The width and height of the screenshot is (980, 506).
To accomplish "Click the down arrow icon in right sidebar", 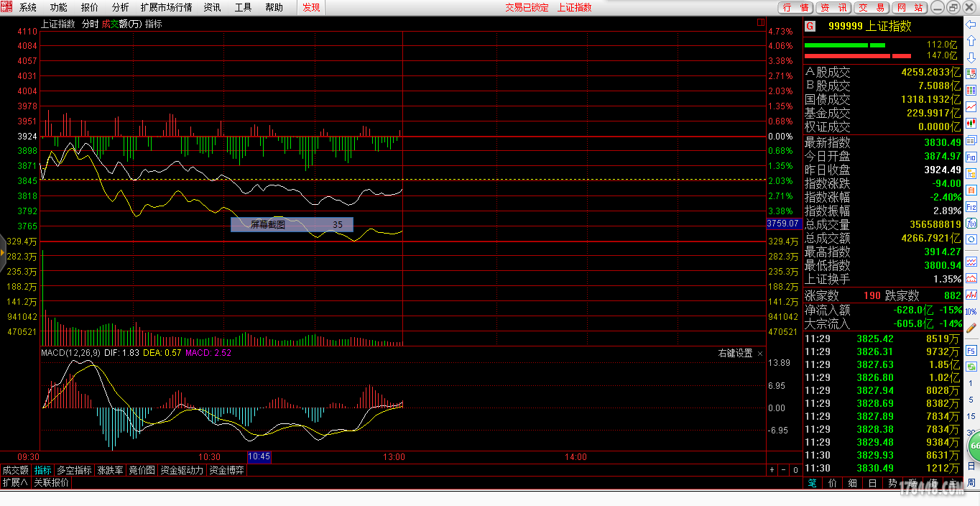I will (x=971, y=58).
